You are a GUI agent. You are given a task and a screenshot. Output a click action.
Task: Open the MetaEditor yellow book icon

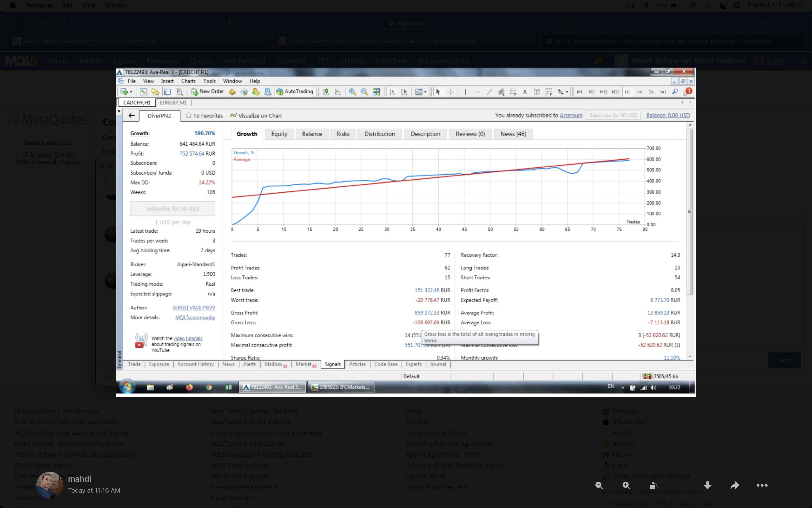pos(232,92)
